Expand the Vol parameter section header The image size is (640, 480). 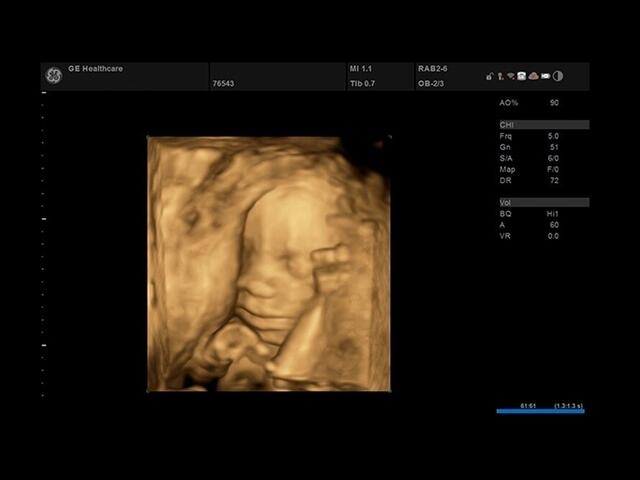coord(543,202)
